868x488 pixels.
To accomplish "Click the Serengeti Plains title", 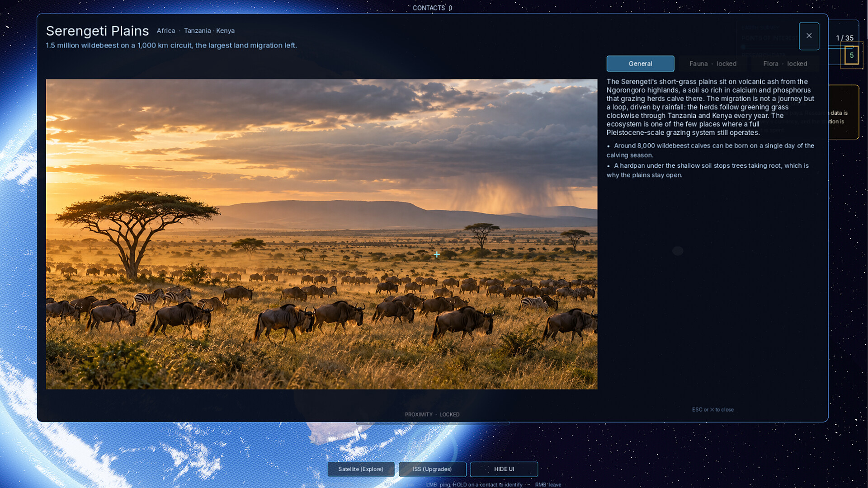I will pos(97,31).
